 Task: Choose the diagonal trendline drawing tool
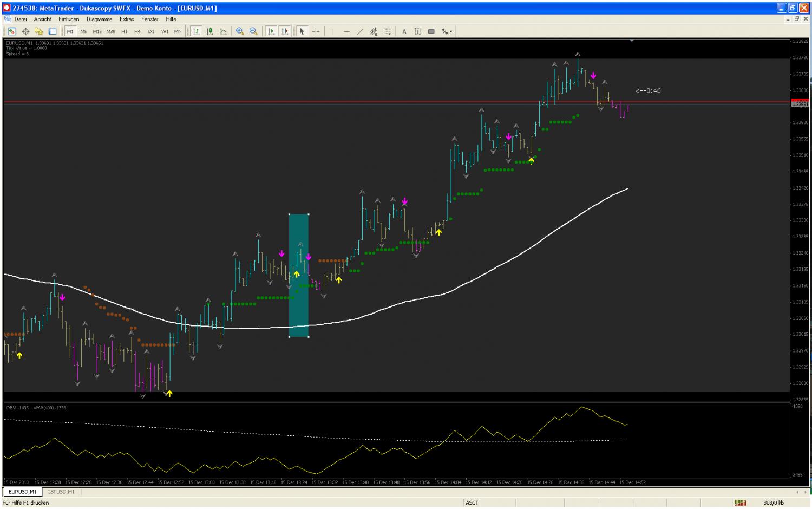click(360, 31)
